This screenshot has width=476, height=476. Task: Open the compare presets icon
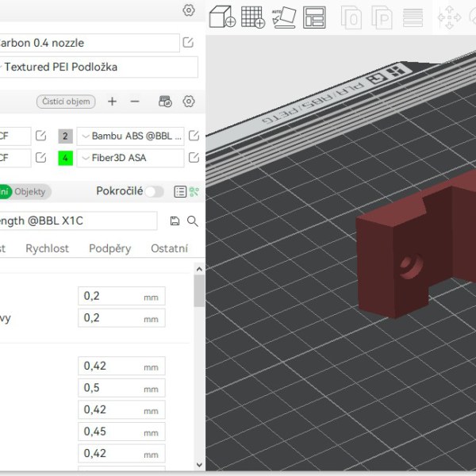[x=193, y=192]
